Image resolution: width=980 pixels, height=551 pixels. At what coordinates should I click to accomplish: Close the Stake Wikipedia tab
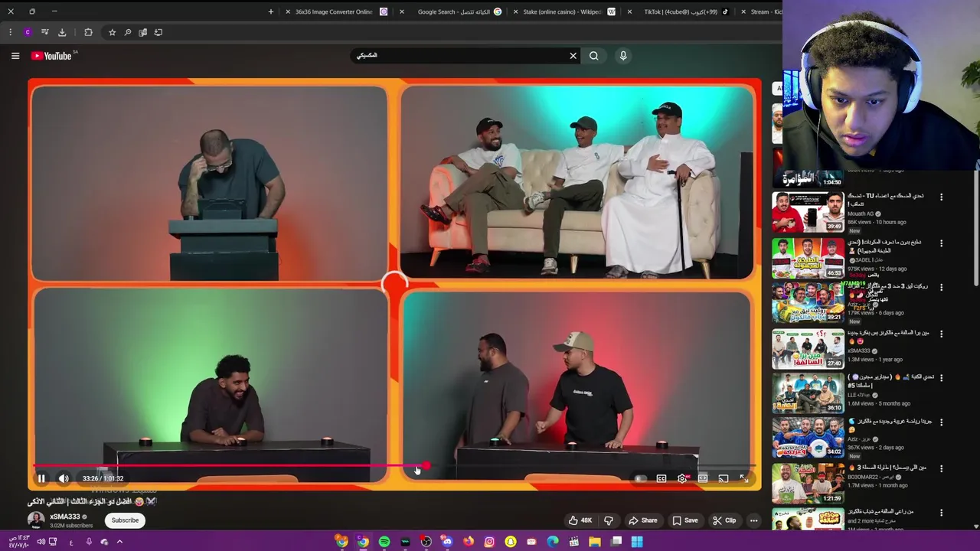[x=515, y=11]
